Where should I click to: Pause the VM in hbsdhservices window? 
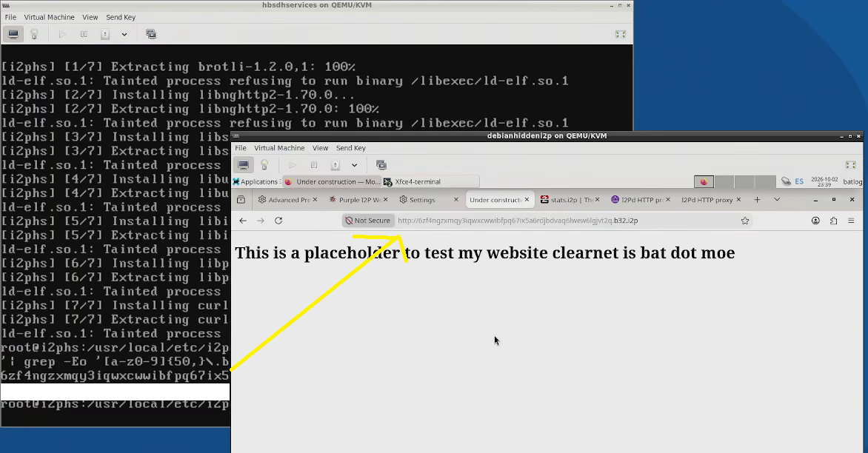(84, 34)
